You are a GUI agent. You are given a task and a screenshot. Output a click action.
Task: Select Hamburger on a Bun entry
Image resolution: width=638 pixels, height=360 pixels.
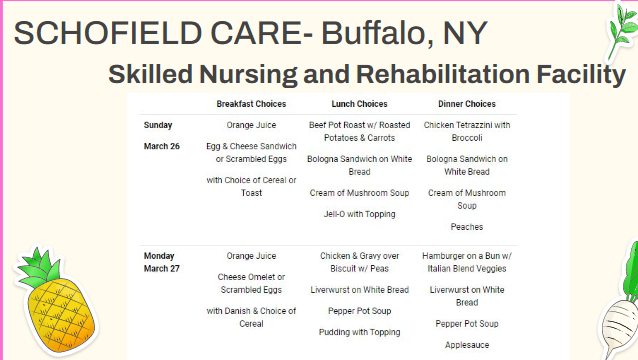coord(467,262)
